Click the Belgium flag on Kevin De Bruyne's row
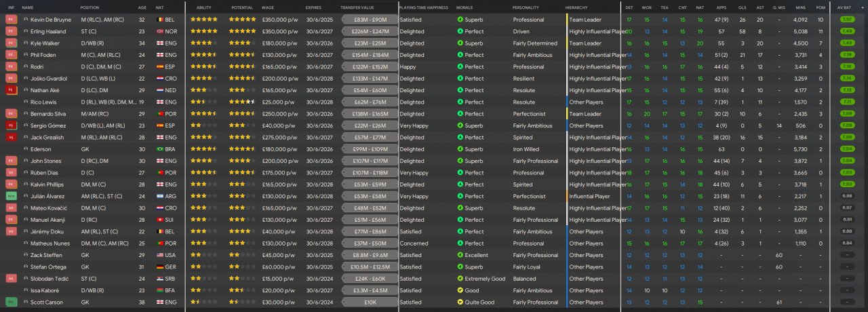 pos(160,20)
